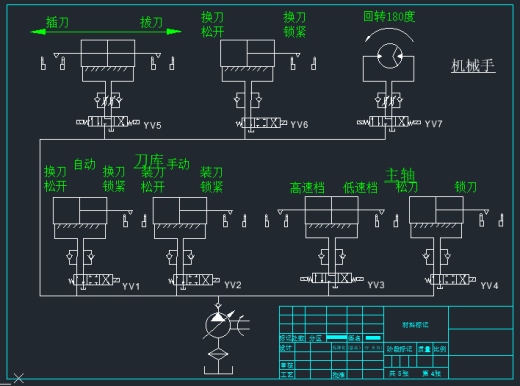Click the throttle check valve above YV7
This screenshot has width=520, height=386.
coord(389,100)
